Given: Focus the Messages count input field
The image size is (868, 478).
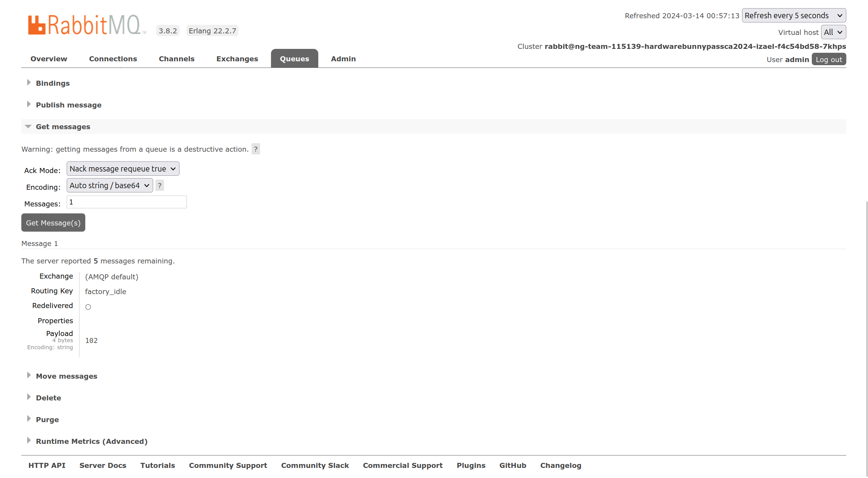Looking at the screenshot, I should click(127, 202).
